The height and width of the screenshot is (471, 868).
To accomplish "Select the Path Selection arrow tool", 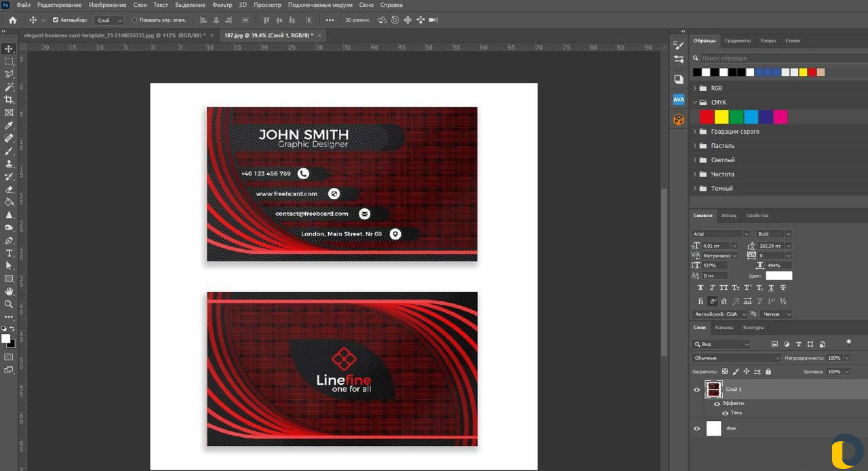I will click(x=9, y=266).
